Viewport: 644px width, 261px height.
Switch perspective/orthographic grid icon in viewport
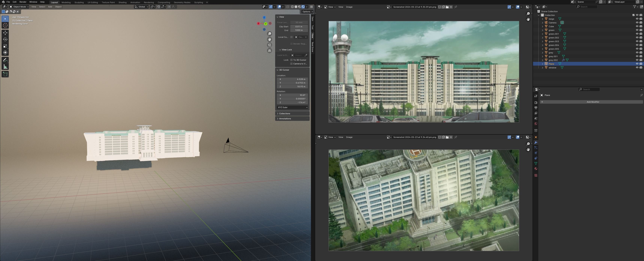pos(270,51)
